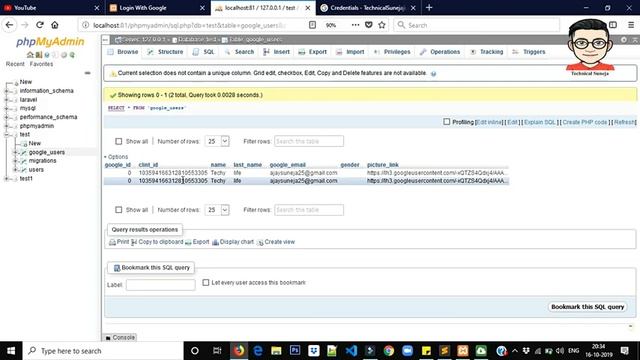
Task: Launch Visual Studio Code from taskbar
Action: tap(351, 351)
